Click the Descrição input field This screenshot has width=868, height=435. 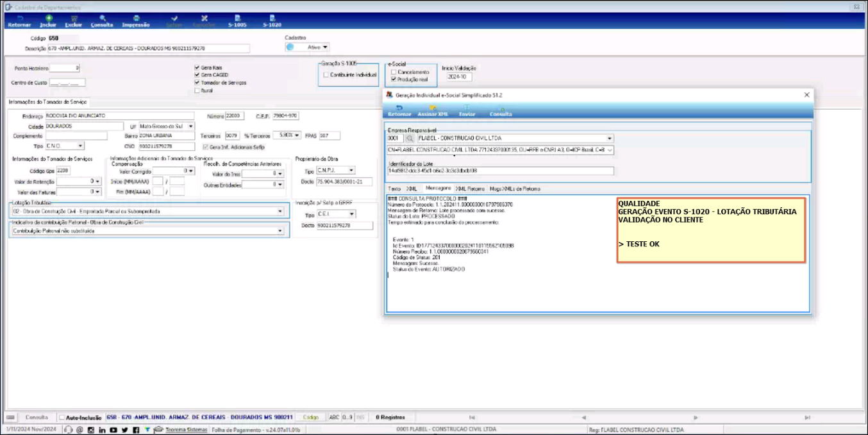[148, 48]
